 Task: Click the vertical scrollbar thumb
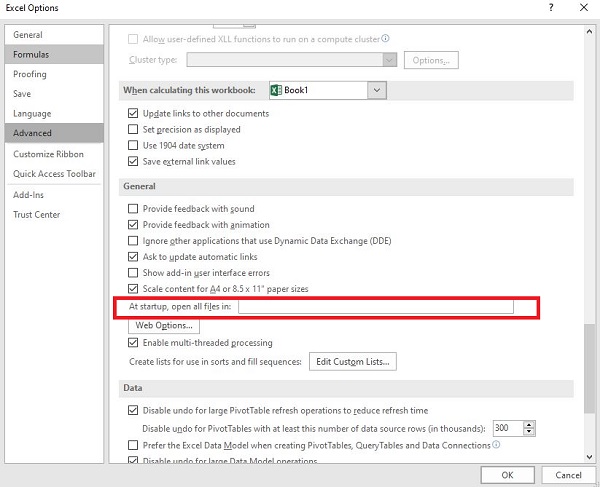coord(589,368)
